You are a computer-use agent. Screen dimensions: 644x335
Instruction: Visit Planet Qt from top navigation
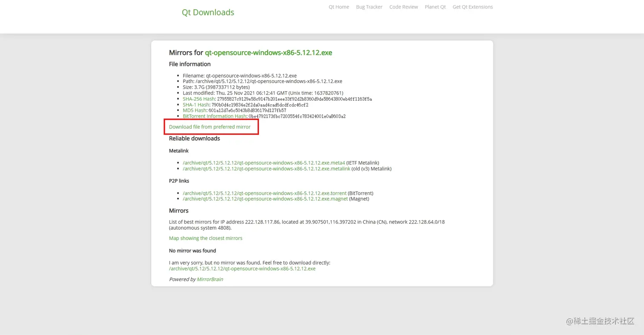[435, 7]
